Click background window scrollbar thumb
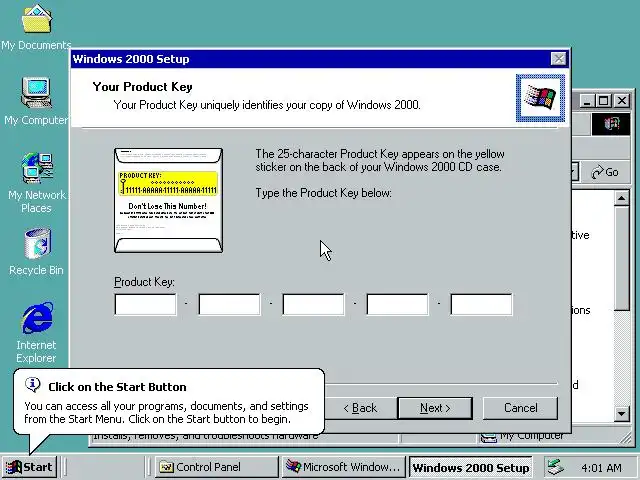The height and width of the screenshot is (480, 640). click(x=622, y=258)
